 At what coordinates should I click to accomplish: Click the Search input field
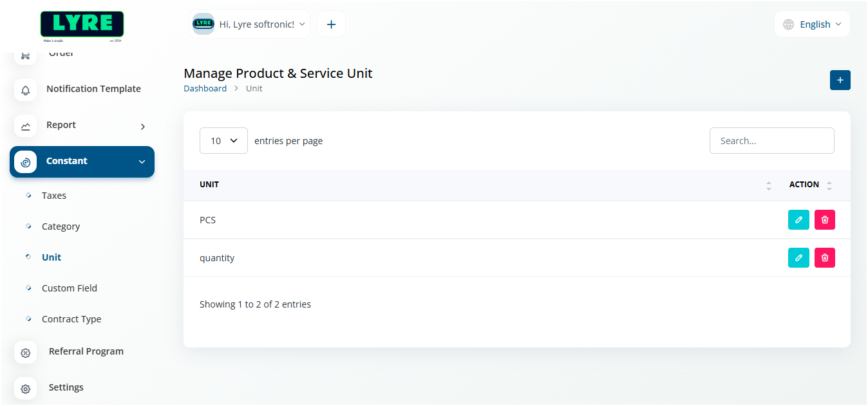click(771, 141)
